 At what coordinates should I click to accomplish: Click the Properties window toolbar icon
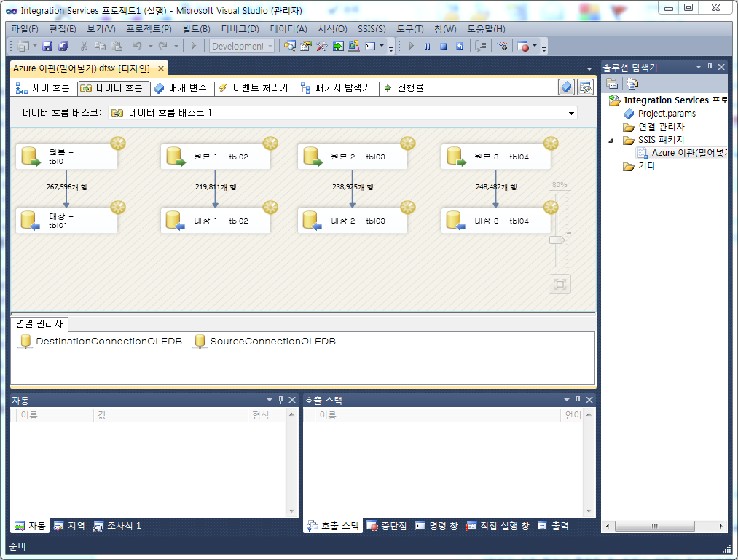point(306,46)
